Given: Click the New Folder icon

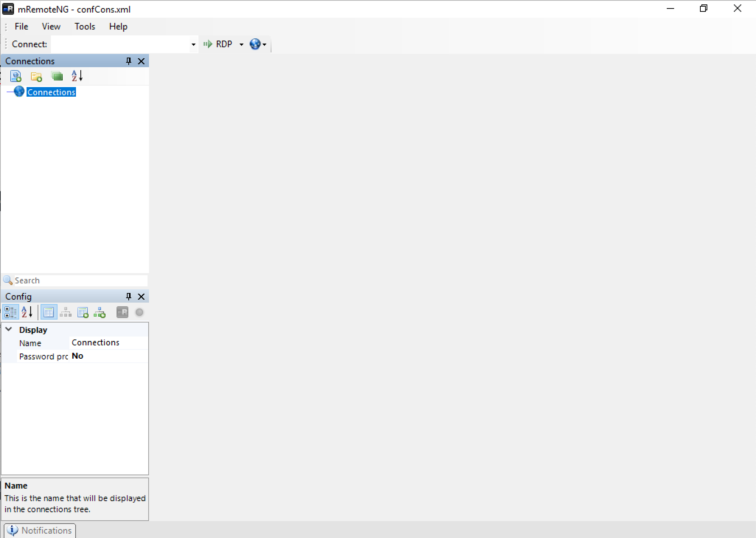Looking at the screenshot, I should 36,76.
